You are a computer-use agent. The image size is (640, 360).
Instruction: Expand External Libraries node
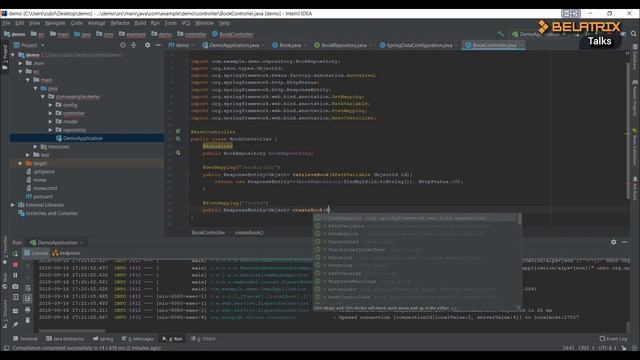pyautogui.click(x=13, y=205)
